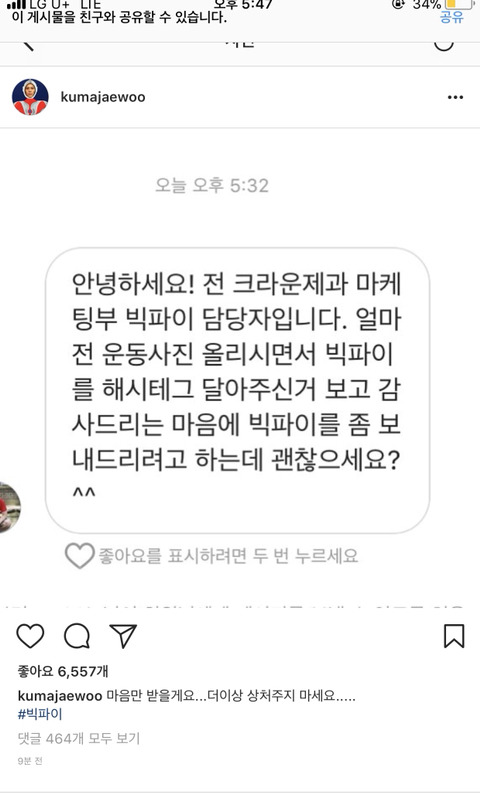Open kumajaewoo username in post header
This screenshot has height=794, width=480.
pos(103,97)
